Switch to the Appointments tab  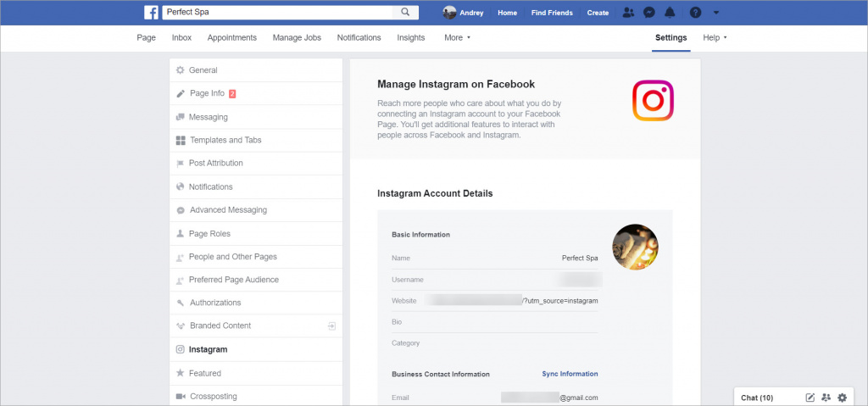tap(232, 37)
